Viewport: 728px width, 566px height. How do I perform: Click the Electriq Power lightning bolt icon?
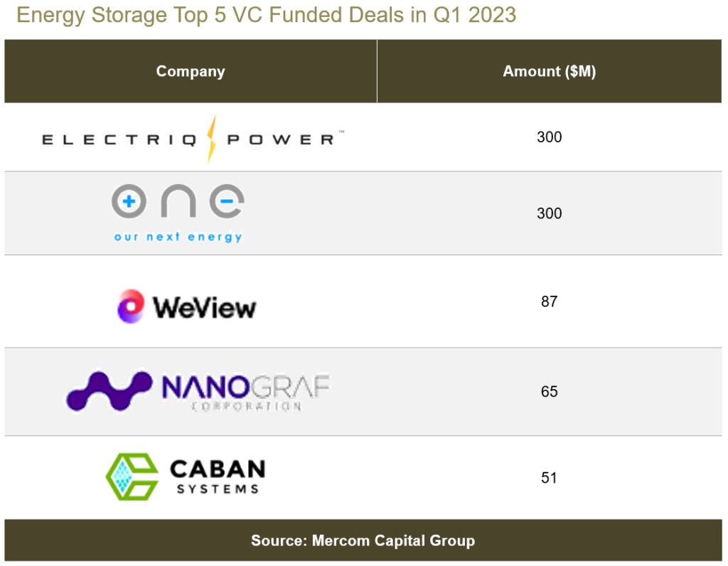(x=210, y=139)
